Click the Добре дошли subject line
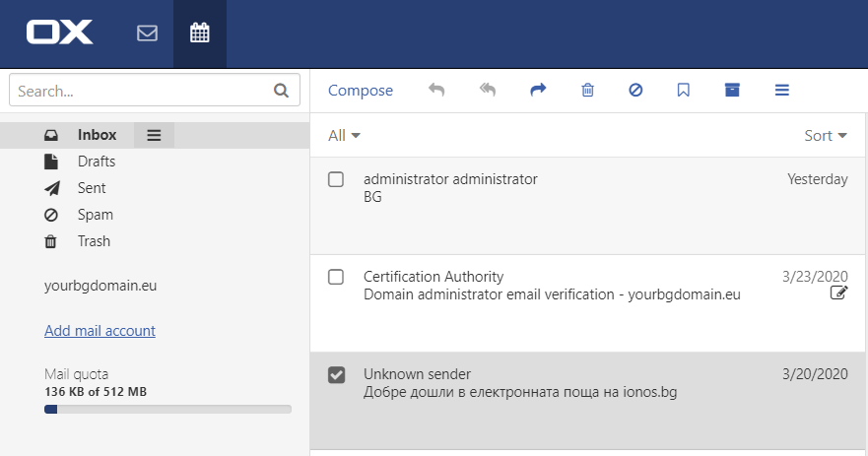 520,392
